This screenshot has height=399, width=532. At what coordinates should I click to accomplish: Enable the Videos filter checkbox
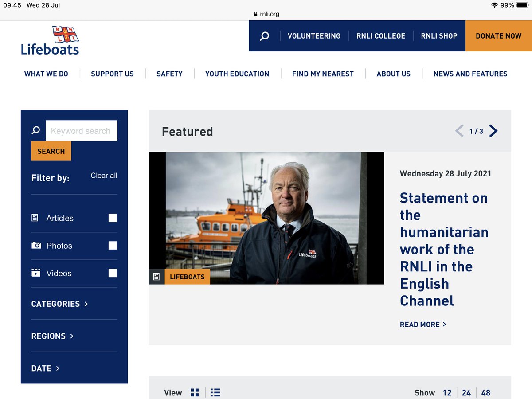112,273
